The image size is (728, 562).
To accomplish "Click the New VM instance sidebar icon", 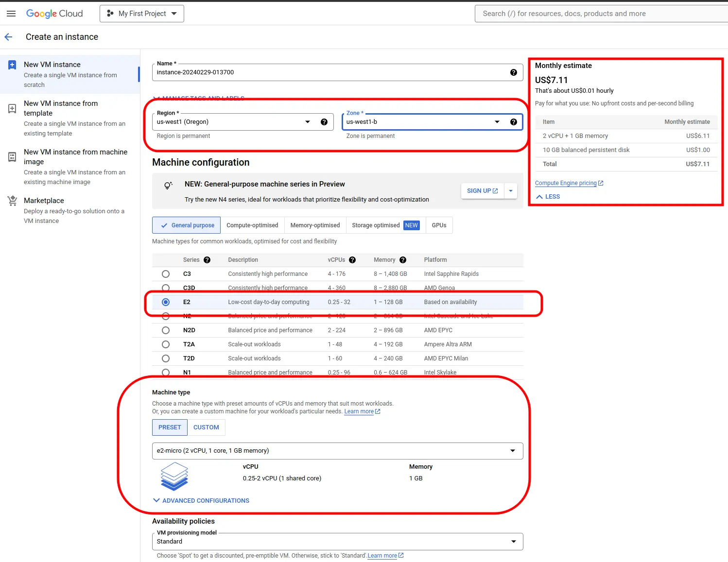I will click(12, 65).
